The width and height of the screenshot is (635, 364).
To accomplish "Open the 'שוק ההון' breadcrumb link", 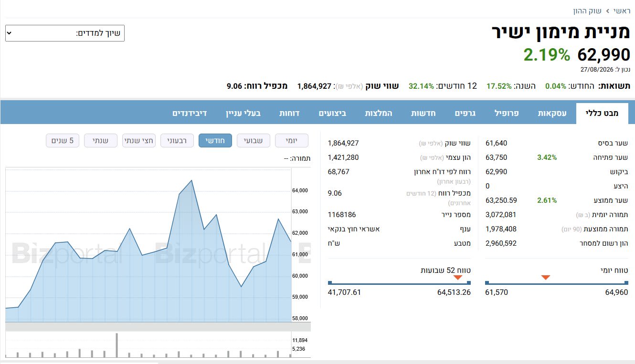I will coord(587,10).
